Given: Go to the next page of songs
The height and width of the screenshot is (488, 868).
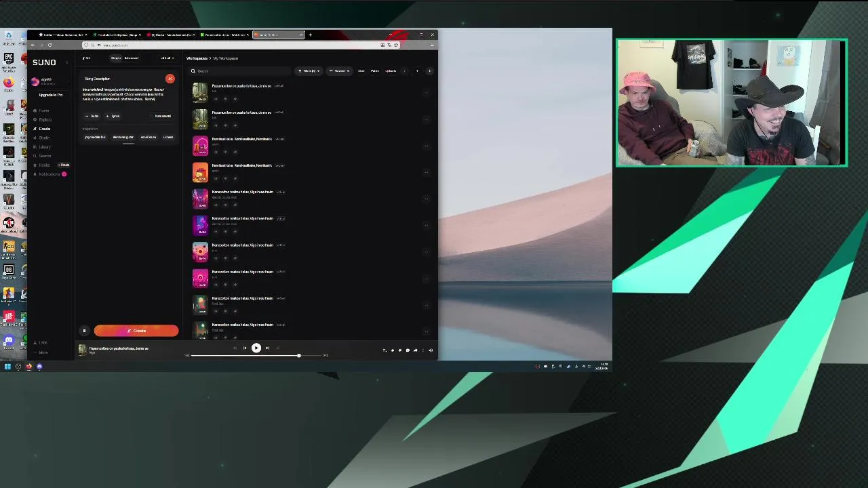Looking at the screenshot, I should pyautogui.click(x=429, y=71).
